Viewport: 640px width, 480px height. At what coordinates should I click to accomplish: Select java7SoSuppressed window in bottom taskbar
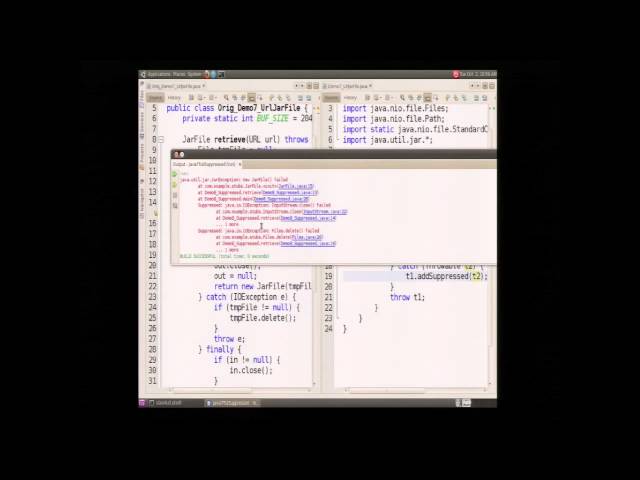[x=233, y=403]
